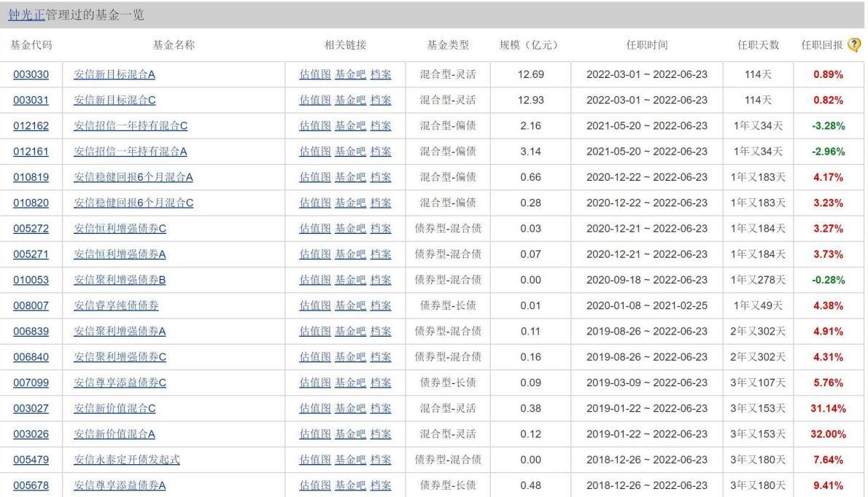Open fund name 安信招信一年持有混合A
The width and height of the screenshot is (868, 497).
[x=131, y=152]
